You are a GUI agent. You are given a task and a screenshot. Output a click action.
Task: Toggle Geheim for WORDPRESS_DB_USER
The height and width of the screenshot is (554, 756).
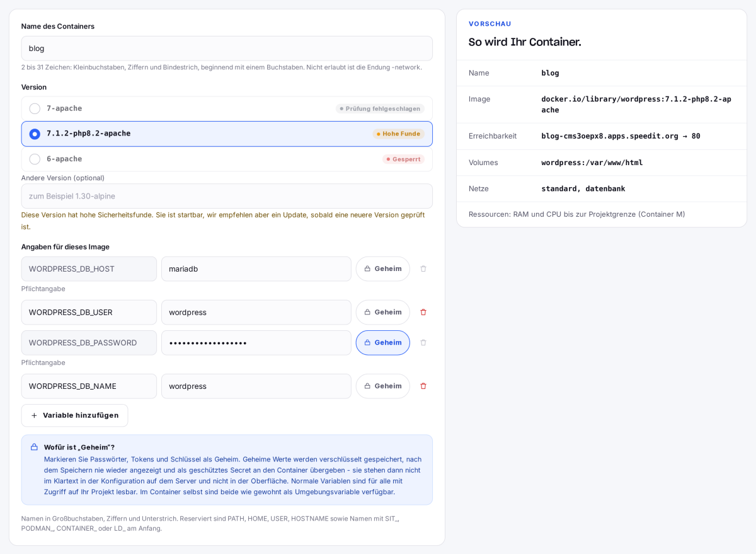pyautogui.click(x=382, y=312)
